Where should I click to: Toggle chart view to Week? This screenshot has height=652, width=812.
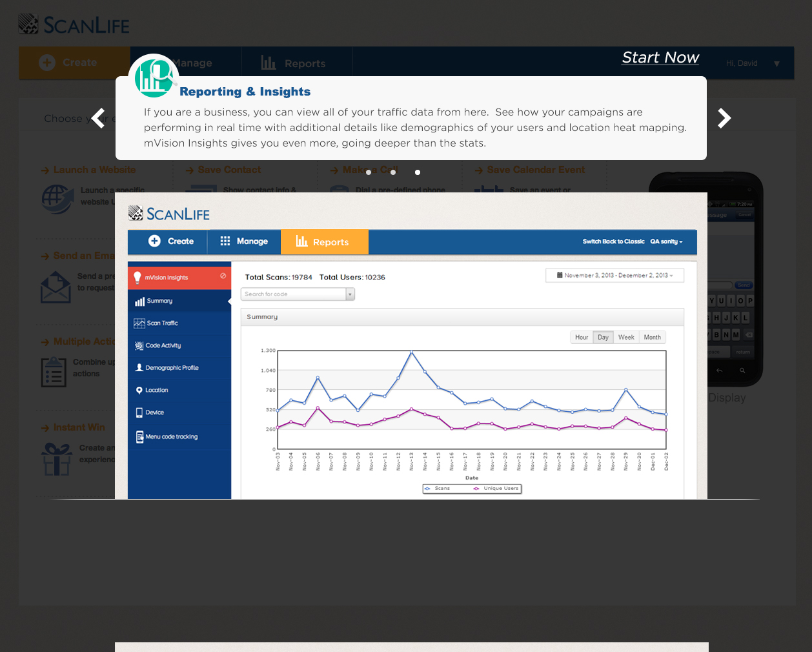625,336
